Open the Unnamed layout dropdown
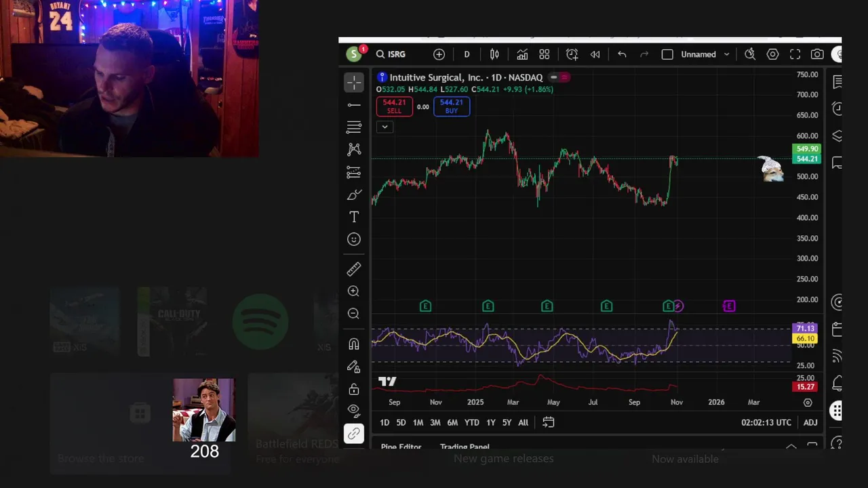868x488 pixels. tap(705, 54)
